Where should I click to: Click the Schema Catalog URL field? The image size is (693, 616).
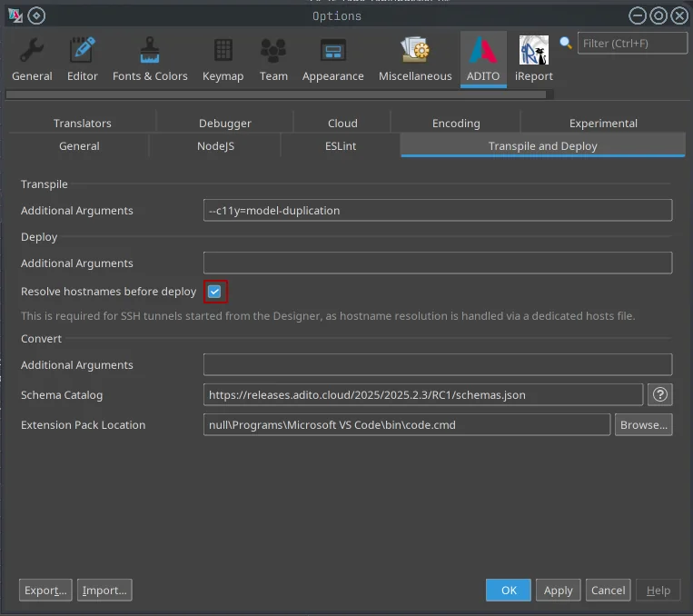(423, 394)
